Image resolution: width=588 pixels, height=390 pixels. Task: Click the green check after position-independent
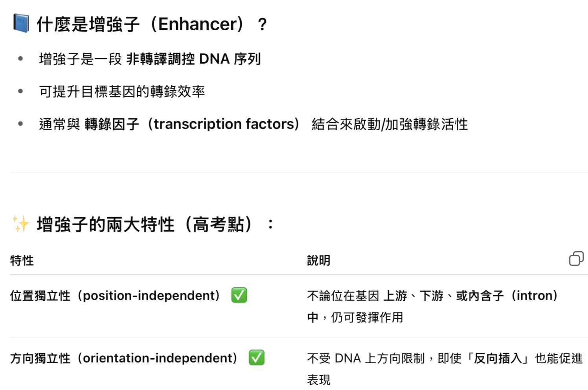[x=239, y=295]
